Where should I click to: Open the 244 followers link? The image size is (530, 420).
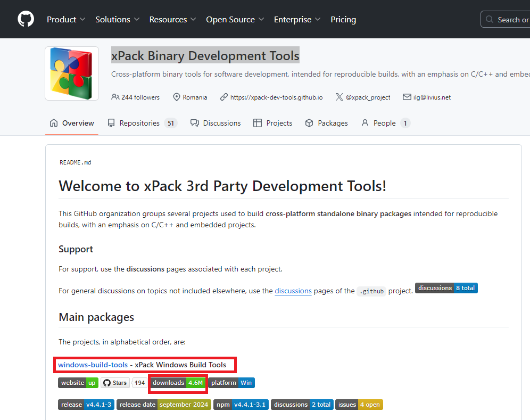[136, 97]
